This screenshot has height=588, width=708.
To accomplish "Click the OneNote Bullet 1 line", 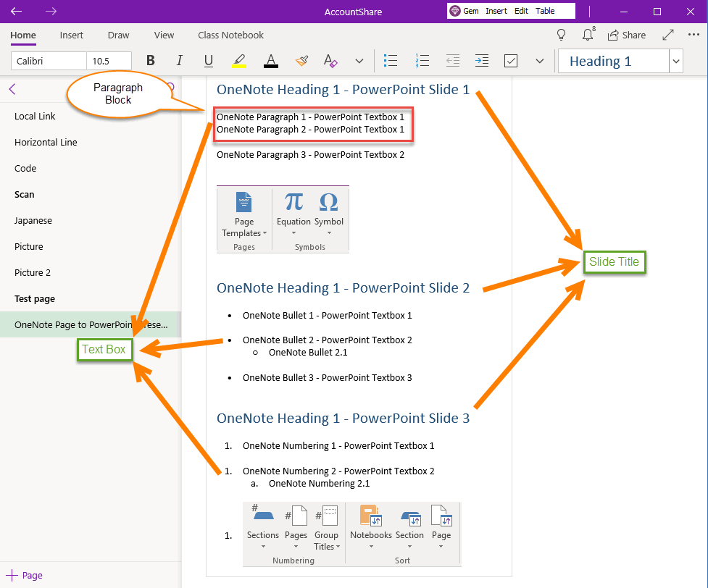I will click(328, 316).
